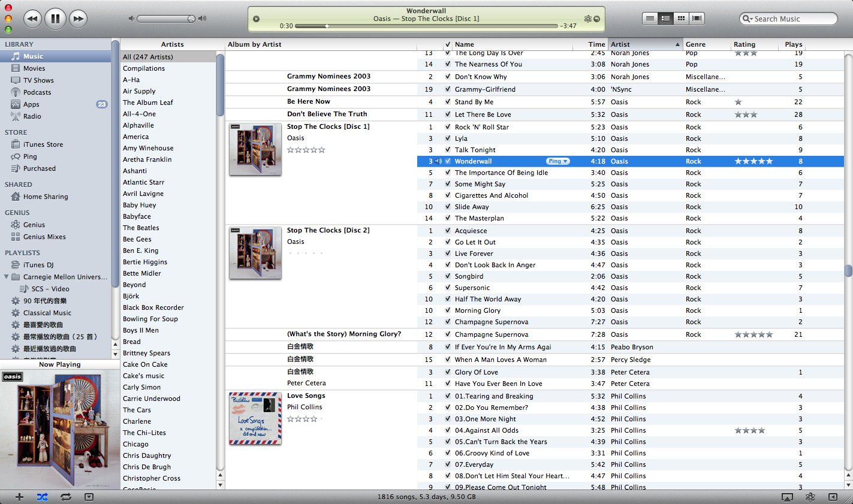853x504 pixels.
Task: Switch to album list view
Action: [x=665, y=19]
